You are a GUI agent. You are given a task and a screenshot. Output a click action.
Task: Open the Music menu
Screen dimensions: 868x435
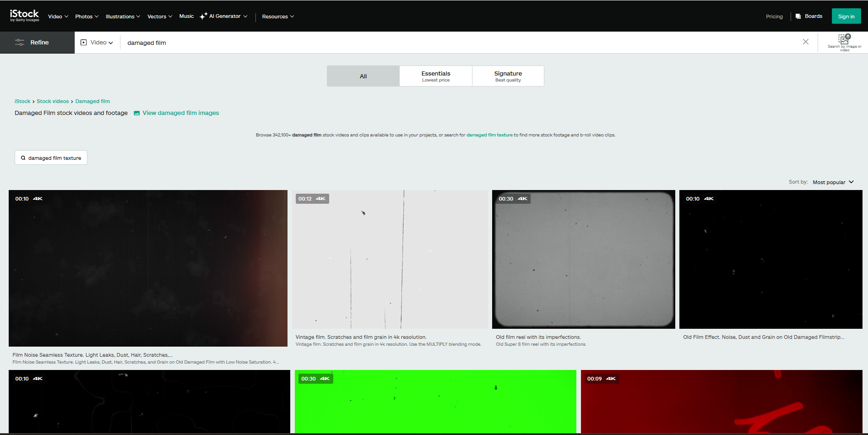pyautogui.click(x=186, y=16)
